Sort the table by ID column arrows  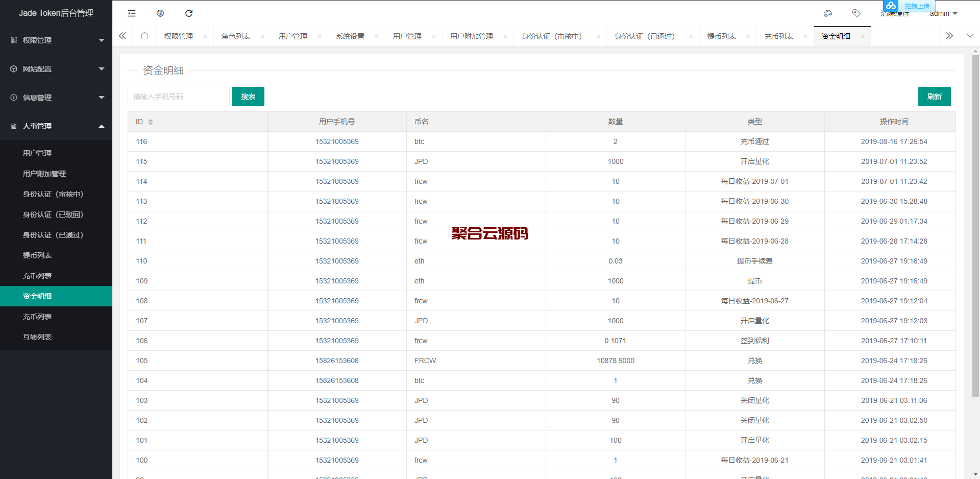(151, 122)
